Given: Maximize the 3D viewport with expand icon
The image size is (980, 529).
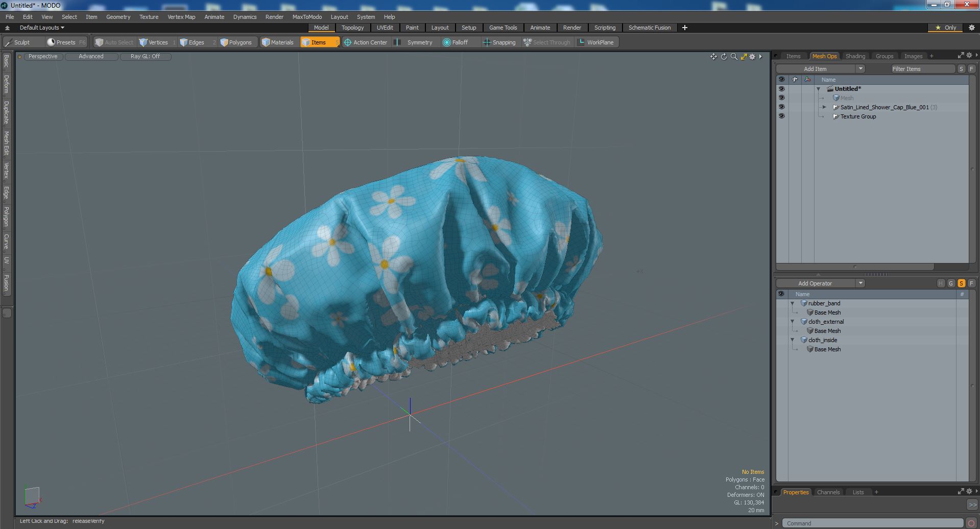Looking at the screenshot, I should [744, 57].
